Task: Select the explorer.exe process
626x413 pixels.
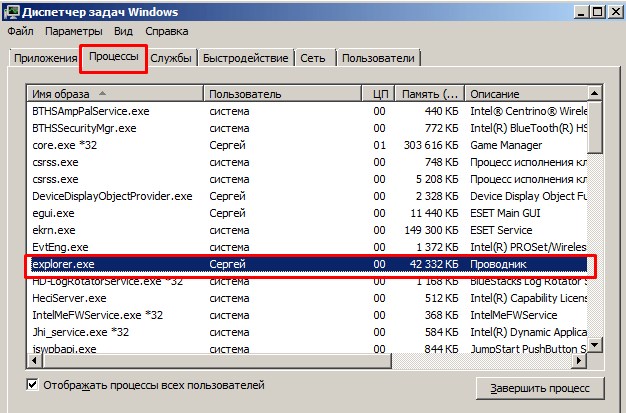Action: pyautogui.click(x=307, y=264)
